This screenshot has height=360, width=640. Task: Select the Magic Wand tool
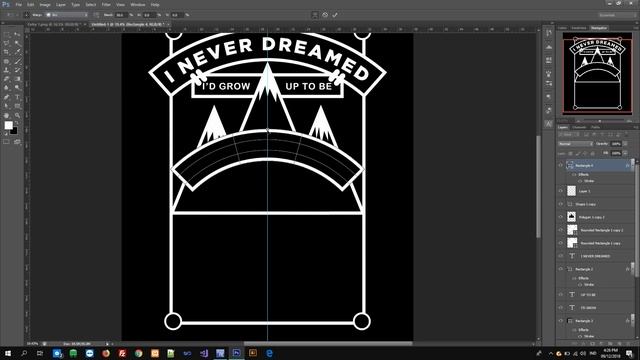click(17, 43)
